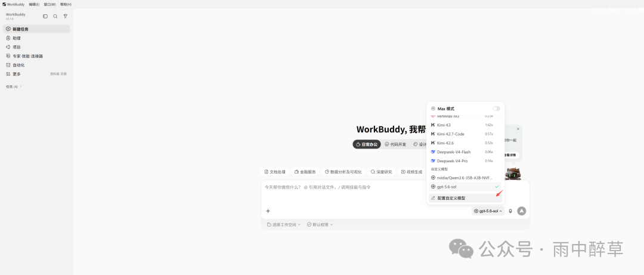This screenshot has height=275, width=644.
Task: Select the Kimi-K2.7-Code model
Action: click(x=465, y=134)
